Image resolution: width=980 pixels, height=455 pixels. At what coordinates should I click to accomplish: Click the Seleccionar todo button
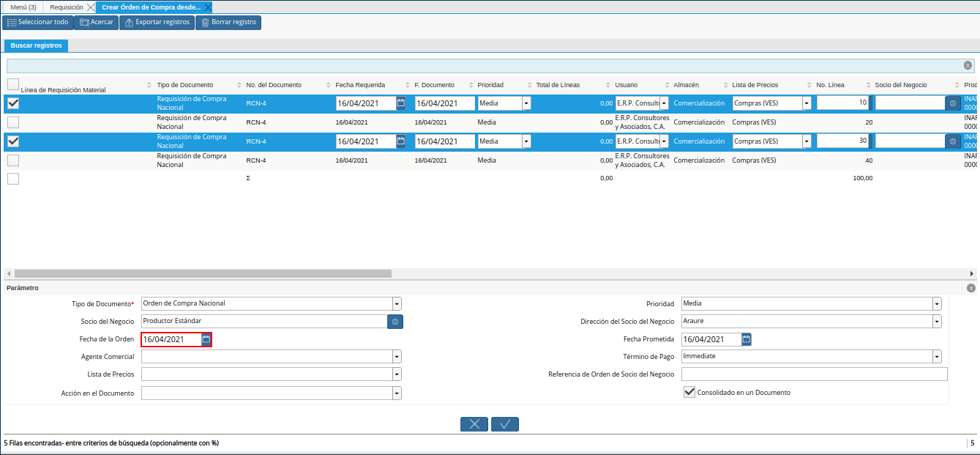click(x=37, y=23)
